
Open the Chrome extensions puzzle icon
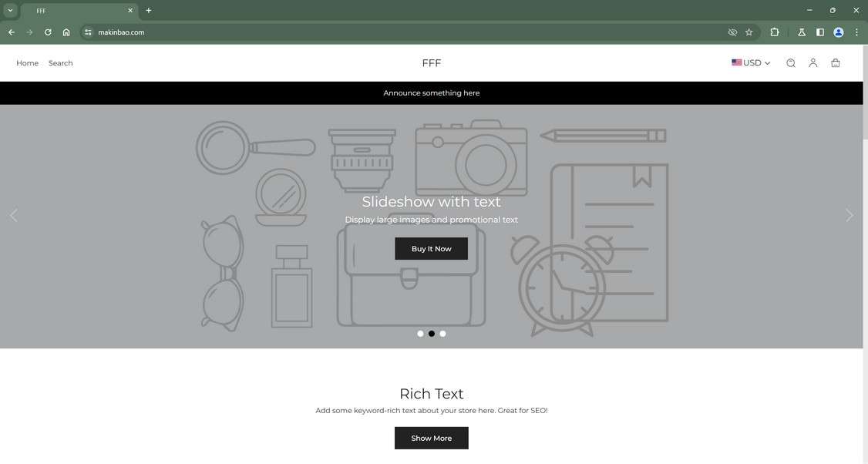coord(775,32)
